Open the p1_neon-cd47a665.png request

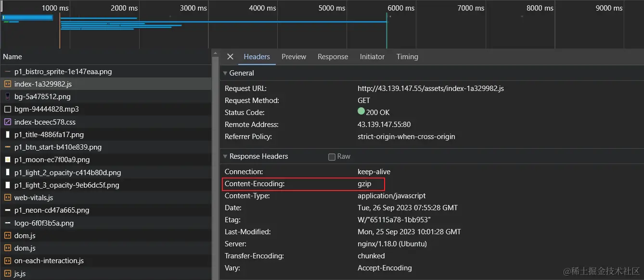(x=52, y=210)
